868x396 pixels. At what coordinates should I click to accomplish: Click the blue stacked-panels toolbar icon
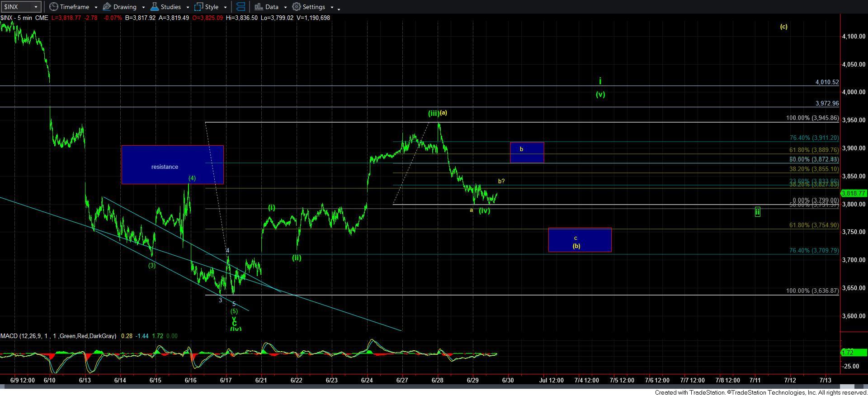241,7
